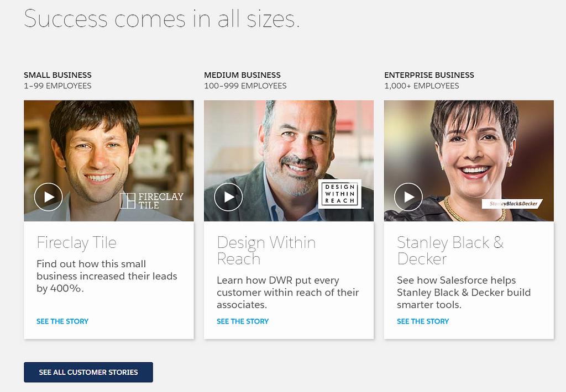The width and height of the screenshot is (566, 392).
Task: Select the Fireclay Tile card title
Action: (77, 242)
